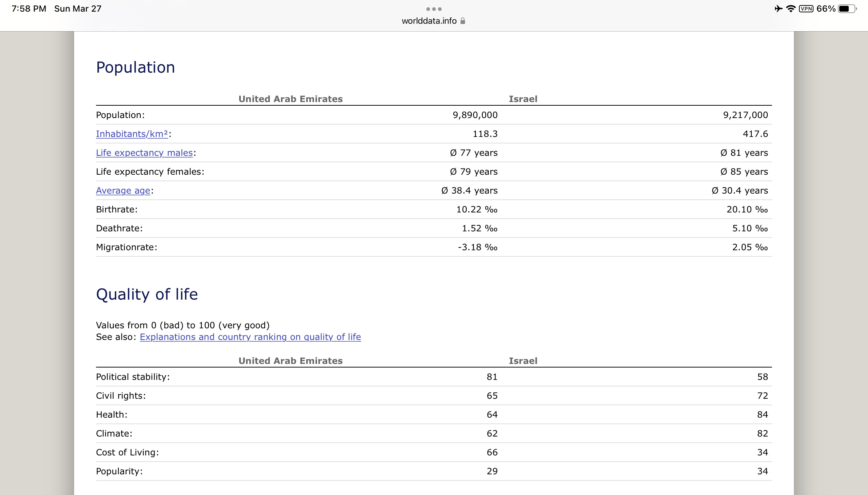
Task: Tap the VPN status badge
Action: (806, 9)
